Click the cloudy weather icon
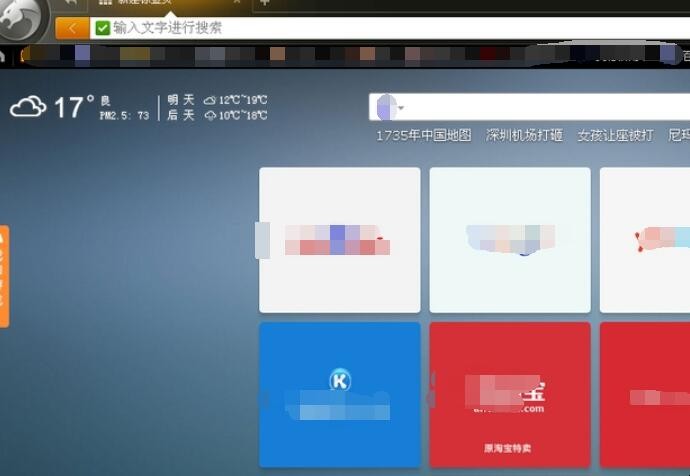690x476 pixels. coord(28,106)
